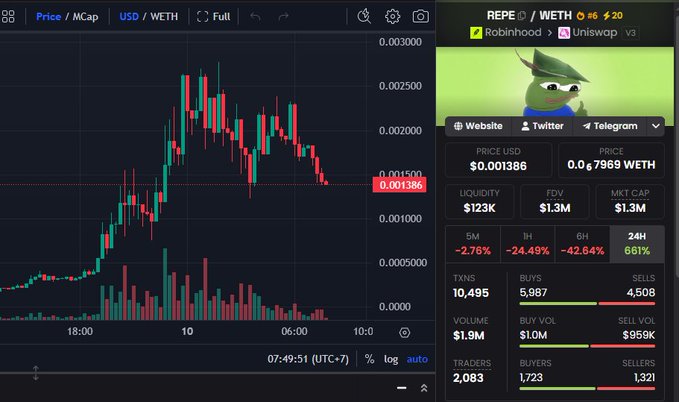Click the FDV $1.3M box
The width and height of the screenshot is (679, 402).
click(555, 201)
